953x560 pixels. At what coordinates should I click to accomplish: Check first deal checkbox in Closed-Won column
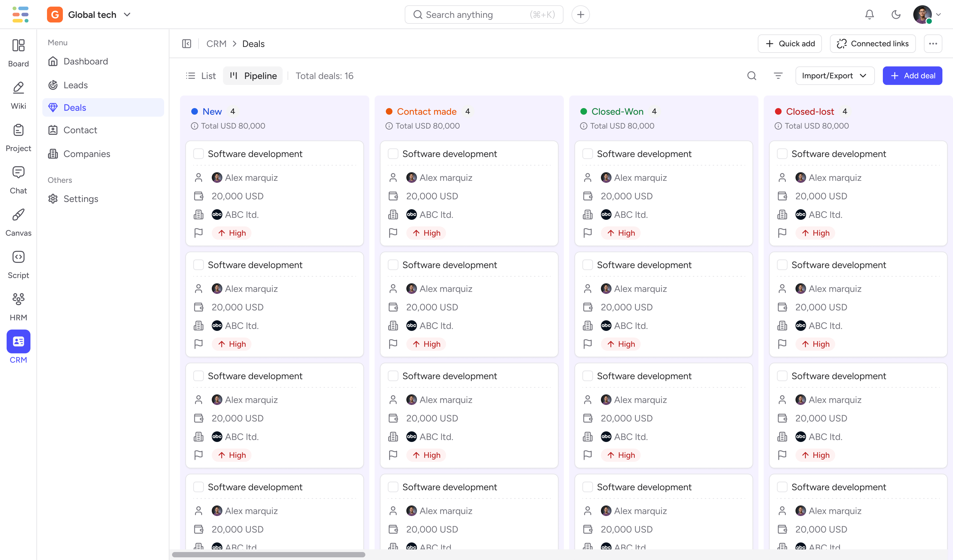pos(587,154)
